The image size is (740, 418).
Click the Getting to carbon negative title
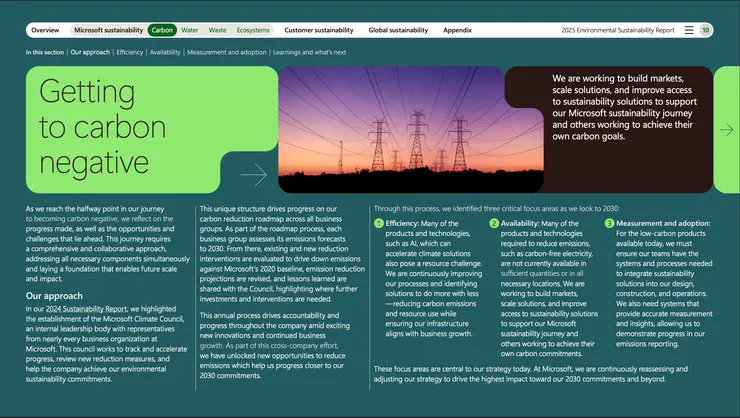pyautogui.click(x=102, y=127)
